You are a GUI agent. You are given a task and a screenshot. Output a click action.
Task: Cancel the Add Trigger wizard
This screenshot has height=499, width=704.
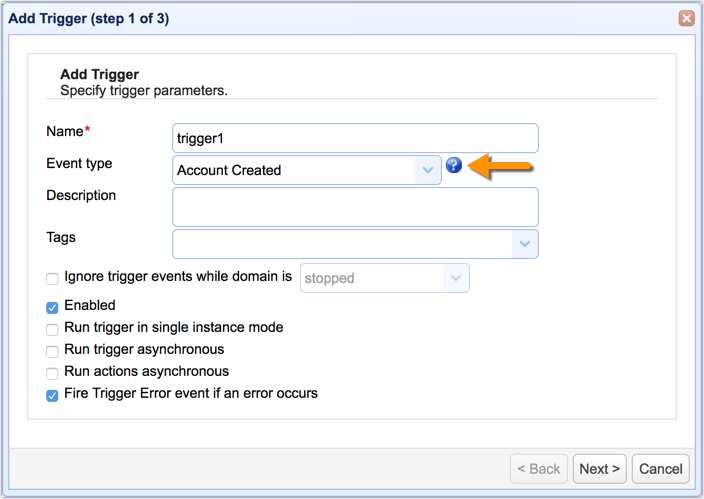[660, 468]
